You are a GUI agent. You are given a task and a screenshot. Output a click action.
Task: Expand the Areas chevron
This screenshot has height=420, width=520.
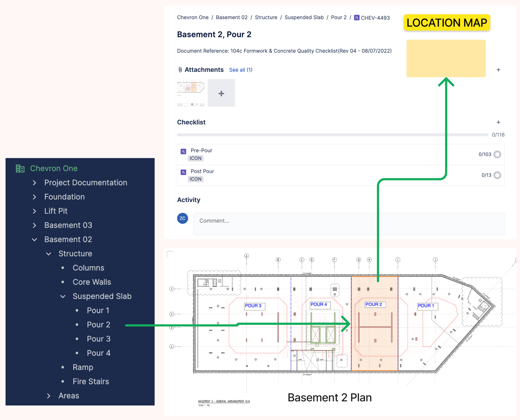[x=48, y=396]
